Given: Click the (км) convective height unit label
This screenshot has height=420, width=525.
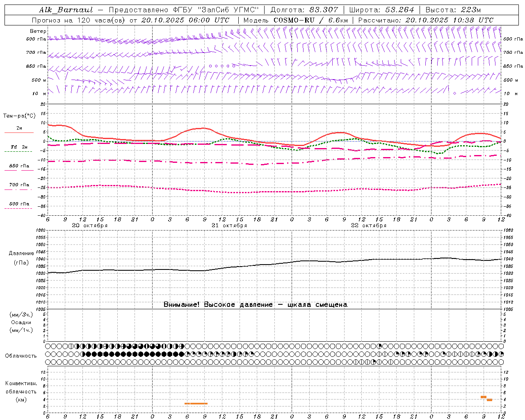Looking at the screenshot, I should 21,399.
